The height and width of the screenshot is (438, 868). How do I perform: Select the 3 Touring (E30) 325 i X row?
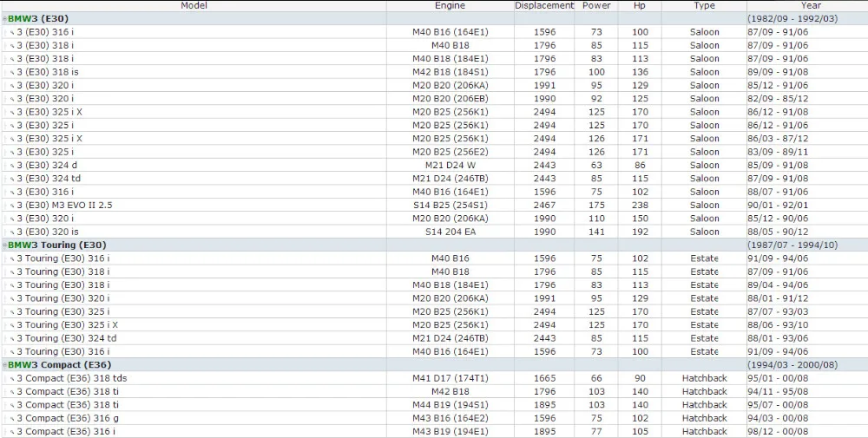435,324
